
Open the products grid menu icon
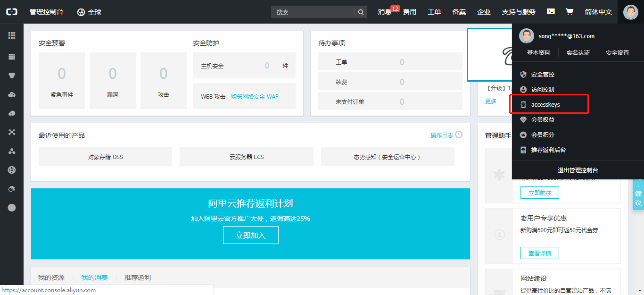[x=12, y=35]
